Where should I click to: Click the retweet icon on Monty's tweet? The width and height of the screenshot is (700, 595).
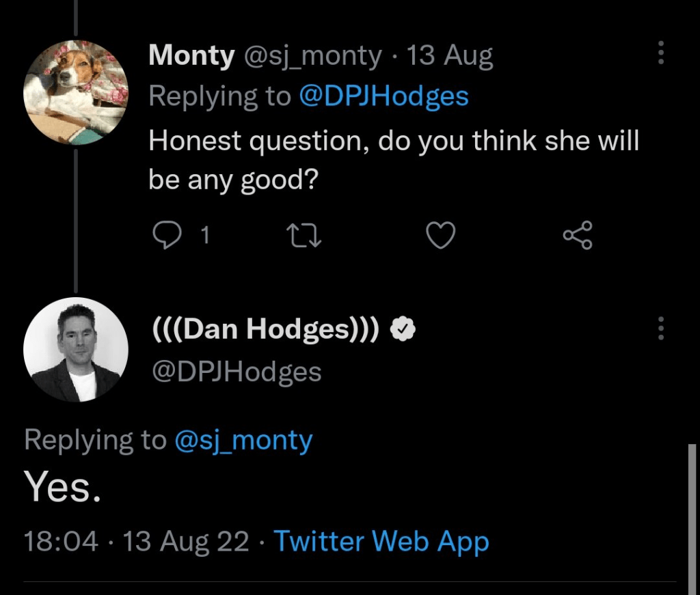coord(303,236)
